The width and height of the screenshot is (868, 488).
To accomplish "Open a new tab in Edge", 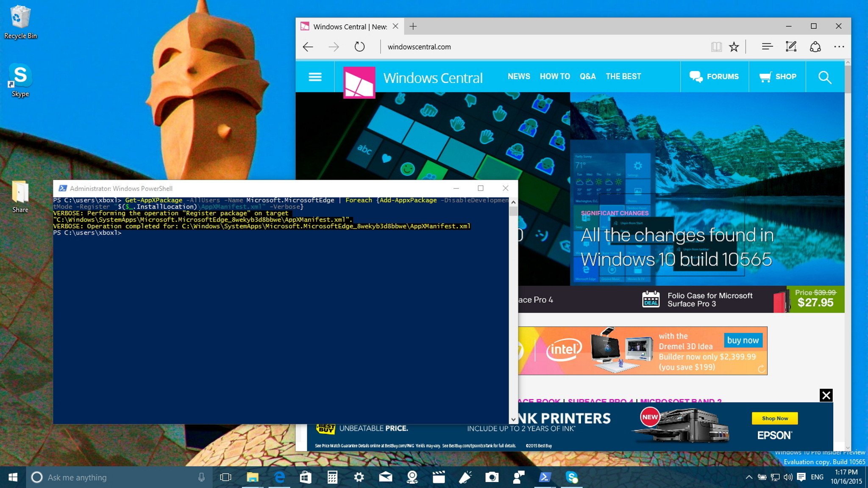I will click(x=413, y=26).
